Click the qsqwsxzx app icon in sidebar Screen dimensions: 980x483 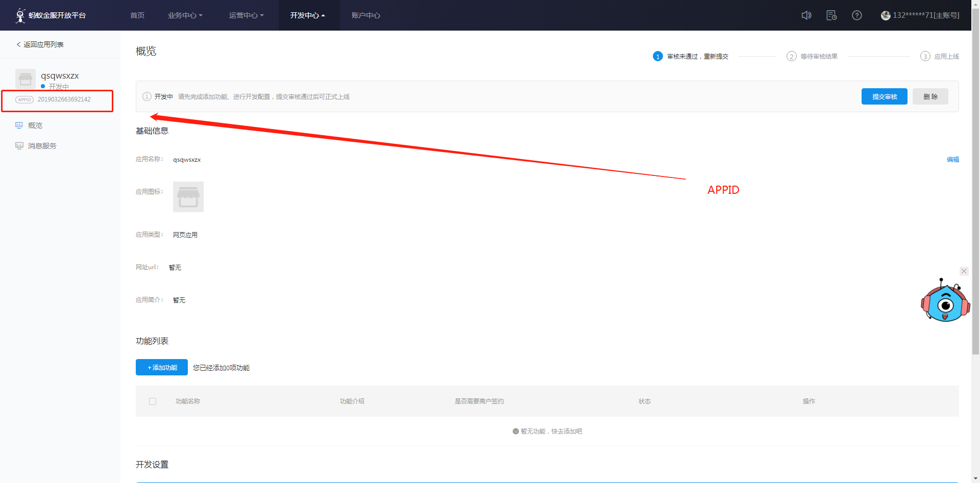coord(26,79)
